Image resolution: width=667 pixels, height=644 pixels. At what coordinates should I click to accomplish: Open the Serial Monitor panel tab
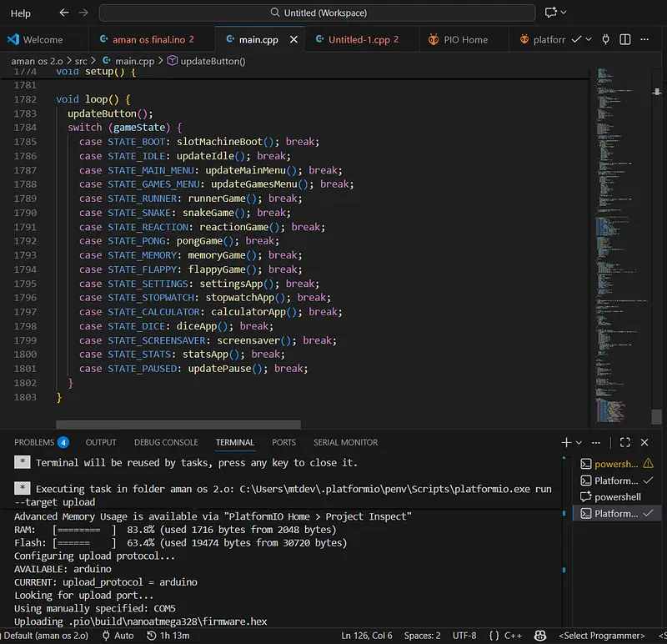[345, 442]
